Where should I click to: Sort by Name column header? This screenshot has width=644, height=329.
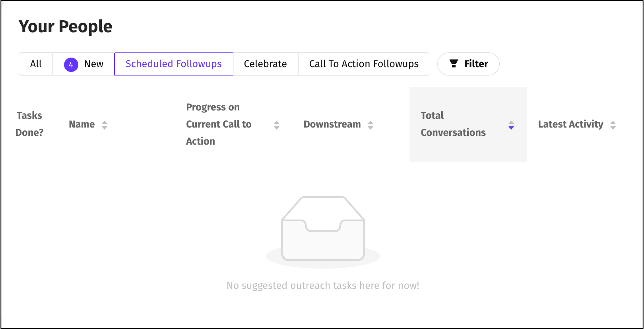[82, 124]
